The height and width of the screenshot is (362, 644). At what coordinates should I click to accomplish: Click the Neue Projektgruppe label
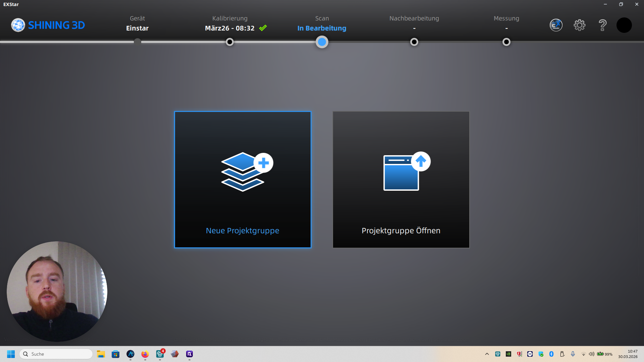click(x=243, y=231)
